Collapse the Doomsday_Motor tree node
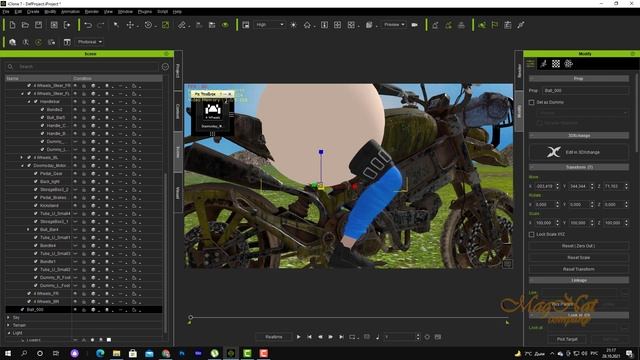 click(x=22, y=166)
